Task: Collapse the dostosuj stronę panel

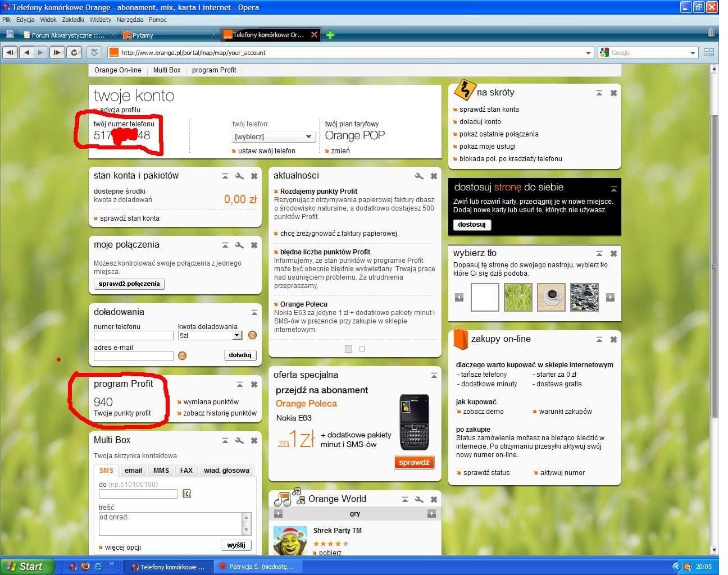Action: click(x=613, y=189)
